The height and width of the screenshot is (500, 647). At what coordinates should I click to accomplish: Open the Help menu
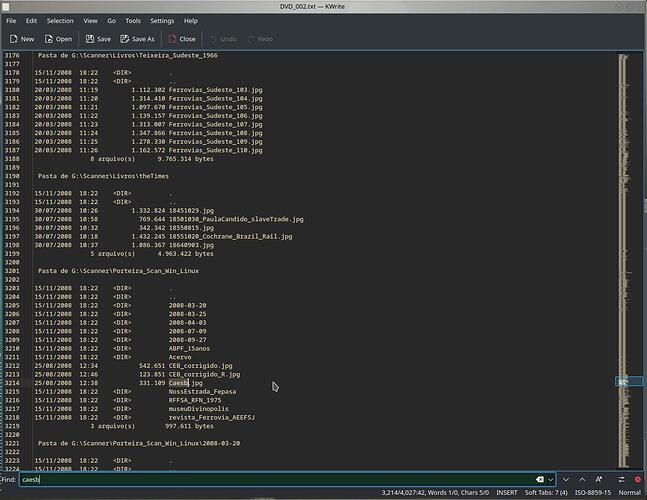coord(191,21)
